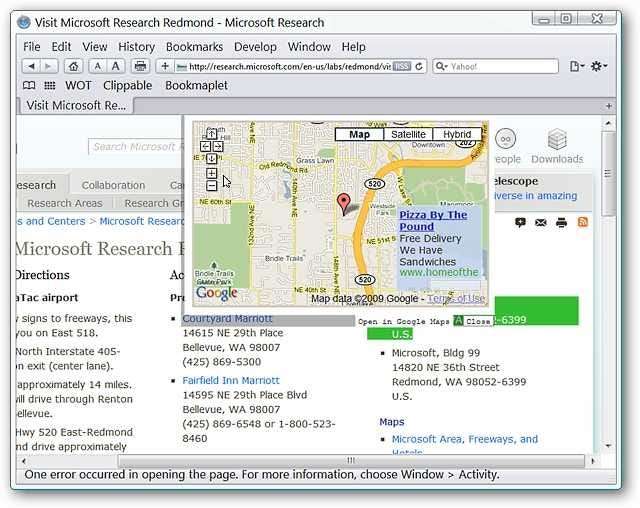Open the settings gear dropdown

[x=599, y=66]
